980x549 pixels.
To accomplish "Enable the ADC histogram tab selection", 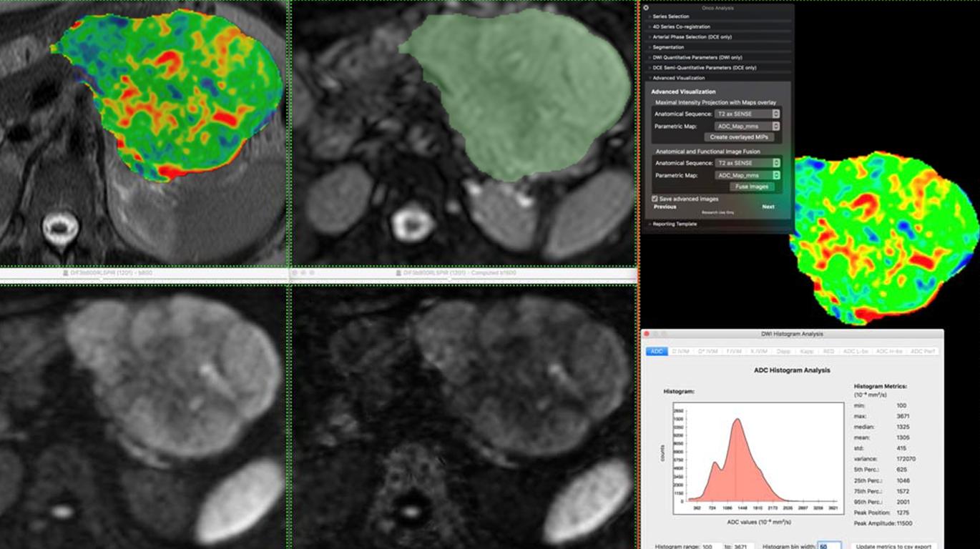I will (x=657, y=352).
